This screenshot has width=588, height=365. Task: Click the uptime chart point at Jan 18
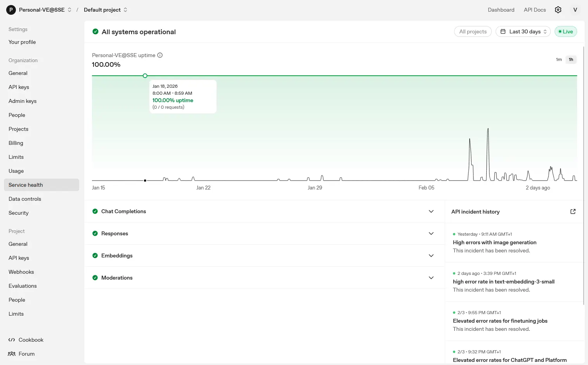[x=145, y=76]
